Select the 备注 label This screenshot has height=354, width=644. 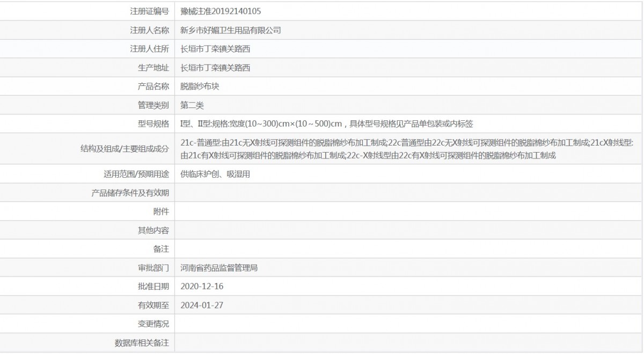point(161,249)
